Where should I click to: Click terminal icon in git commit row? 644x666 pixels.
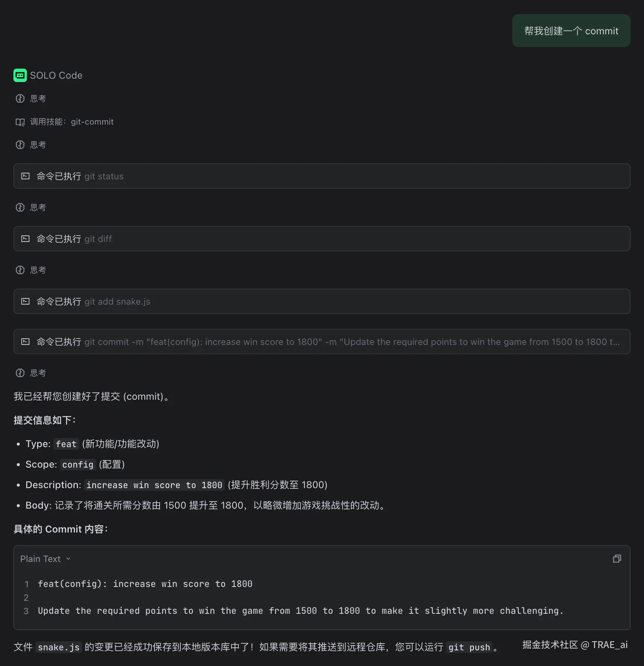[x=25, y=342]
